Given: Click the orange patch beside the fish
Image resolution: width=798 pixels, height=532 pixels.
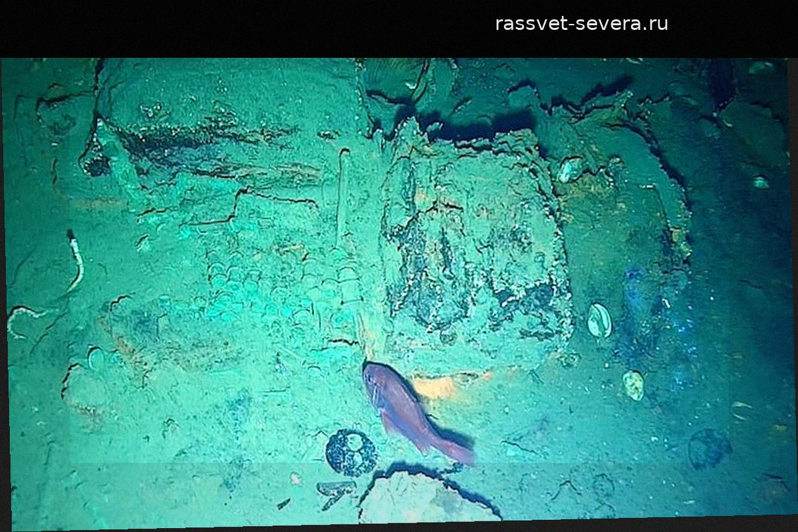Looking at the screenshot, I should (436, 386).
